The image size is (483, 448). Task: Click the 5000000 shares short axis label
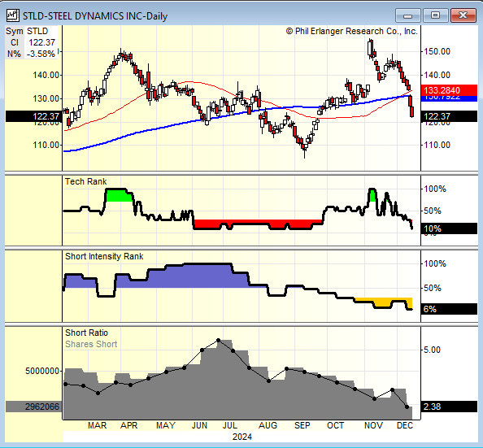click(x=42, y=371)
